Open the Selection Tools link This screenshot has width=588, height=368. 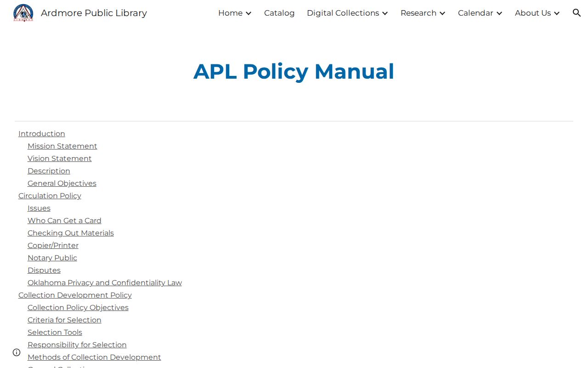[x=55, y=332]
